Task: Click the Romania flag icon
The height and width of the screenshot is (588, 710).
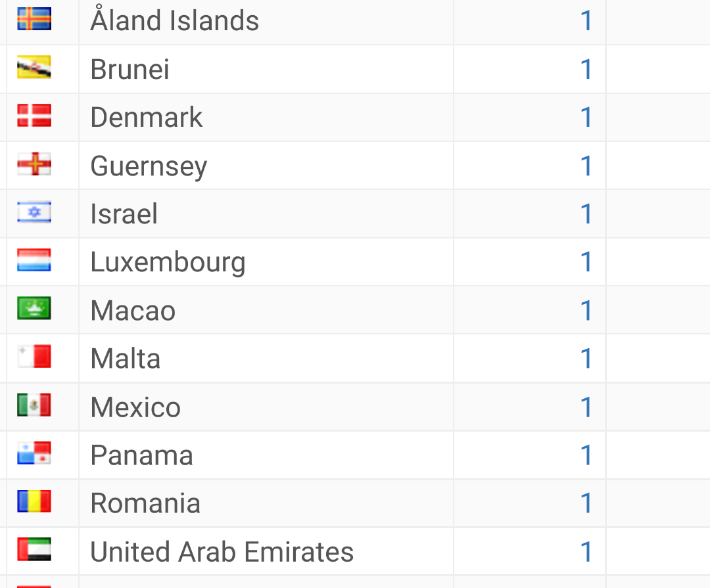Action: tap(34, 501)
